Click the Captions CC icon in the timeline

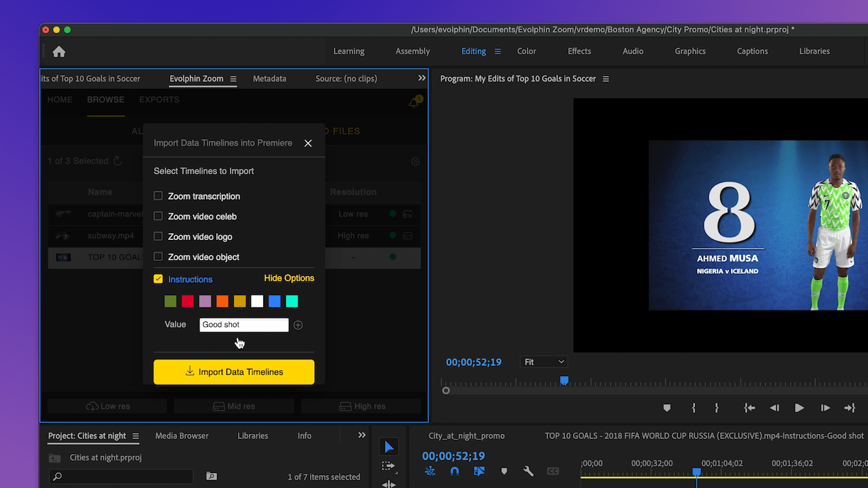tap(553, 471)
